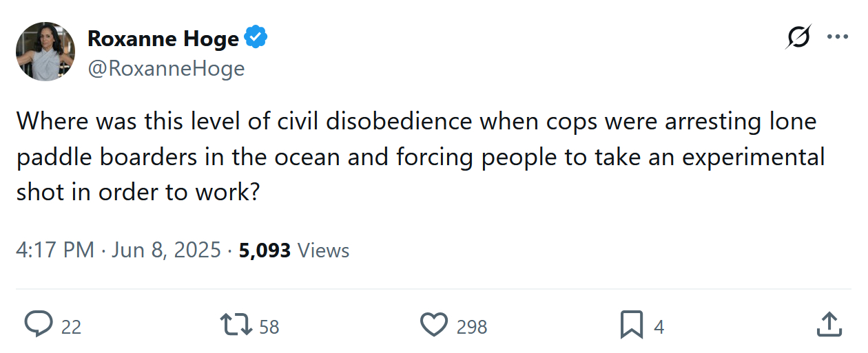Open the three-dot more options menu
868x353 pixels.
coord(837,37)
